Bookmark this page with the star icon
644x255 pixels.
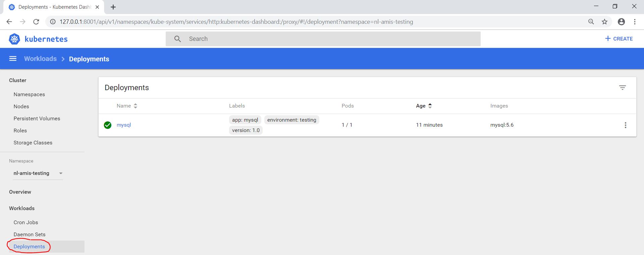(x=604, y=22)
